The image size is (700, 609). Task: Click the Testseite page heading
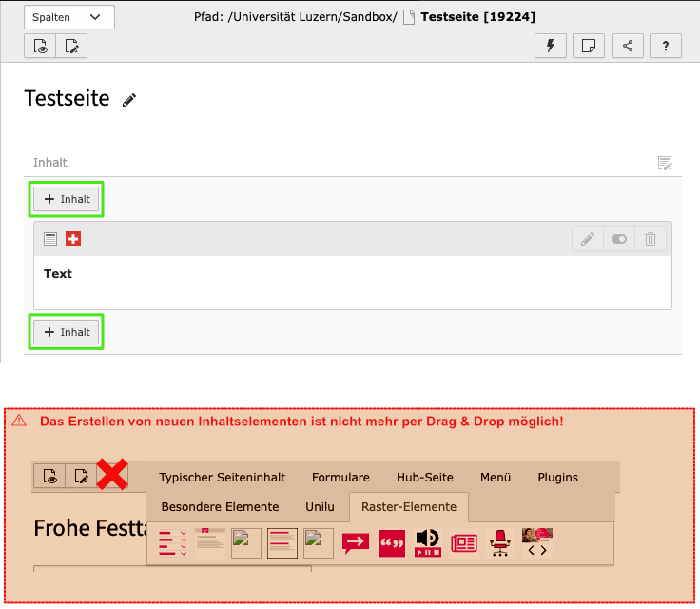[x=67, y=98]
